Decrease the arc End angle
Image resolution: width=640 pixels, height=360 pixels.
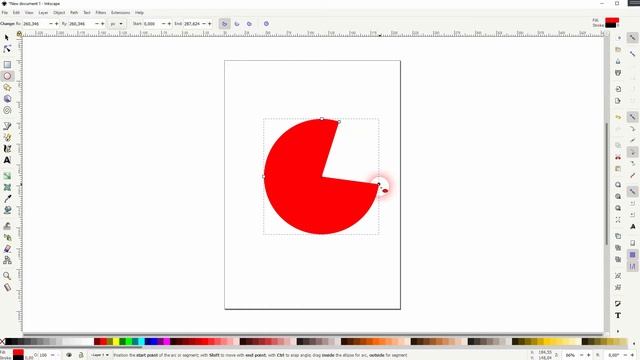click(204, 24)
